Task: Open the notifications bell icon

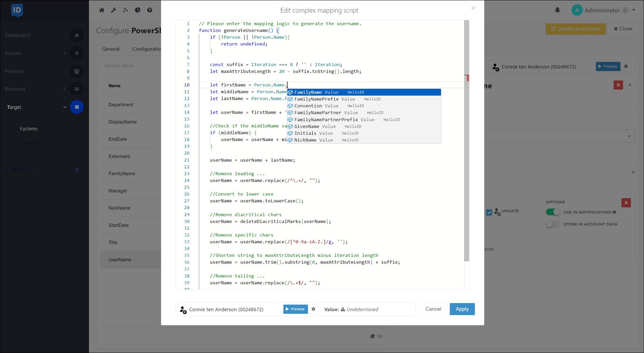Action: coord(557,10)
